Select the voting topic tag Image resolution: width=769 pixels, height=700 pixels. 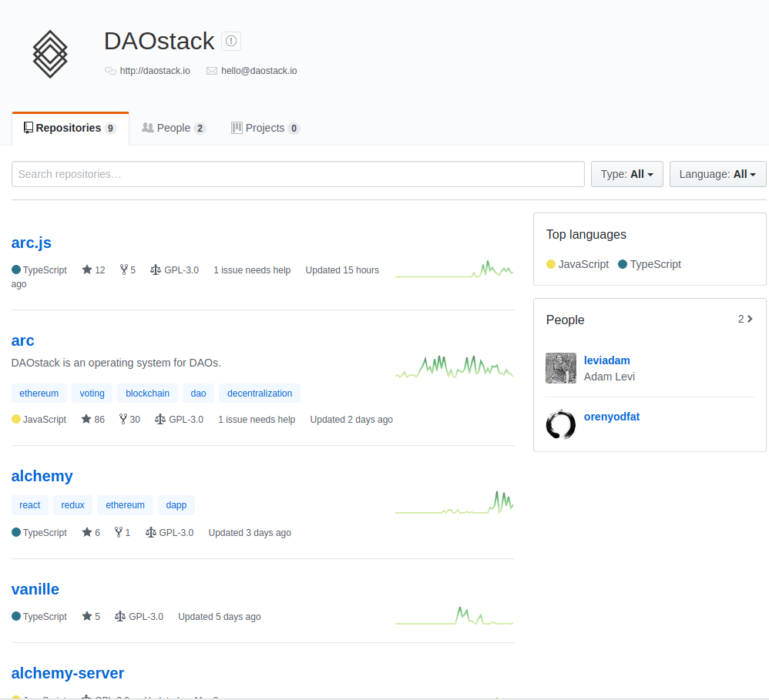[x=92, y=394]
